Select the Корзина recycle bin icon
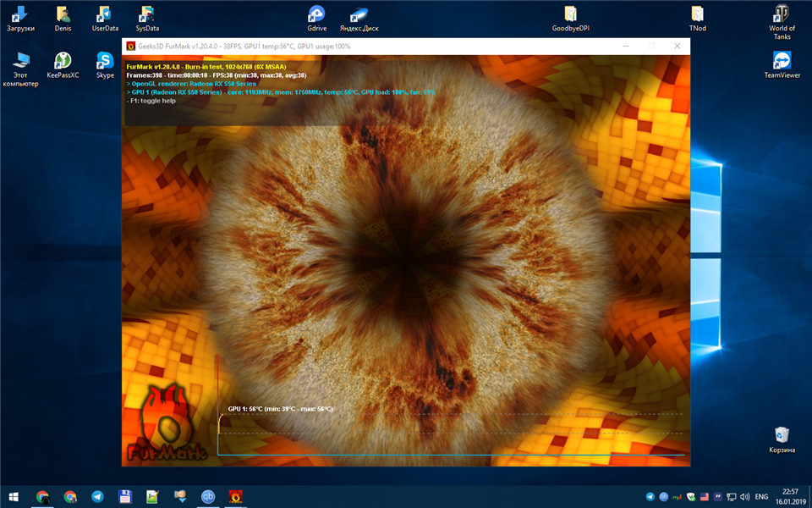812x508 pixels. pyautogui.click(x=782, y=439)
